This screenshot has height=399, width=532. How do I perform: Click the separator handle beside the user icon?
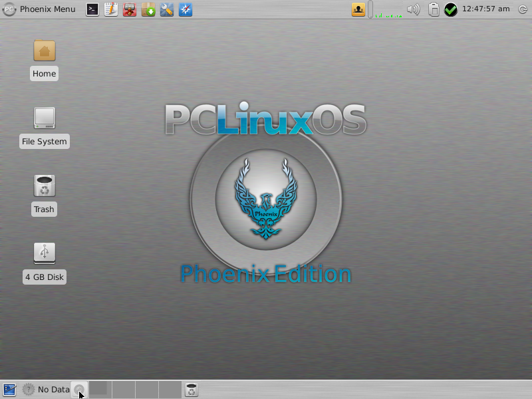(370, 9)
